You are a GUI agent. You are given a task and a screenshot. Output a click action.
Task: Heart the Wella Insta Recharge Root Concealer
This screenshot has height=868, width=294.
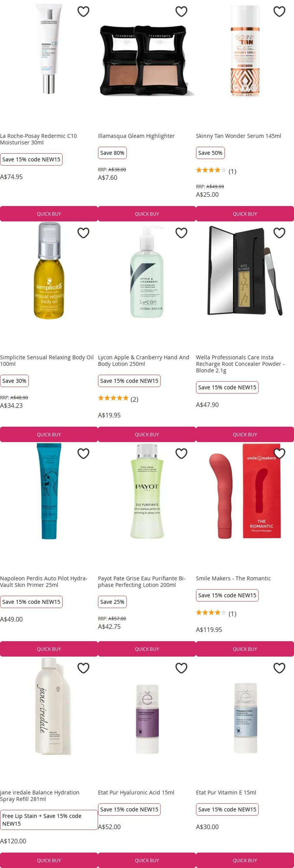coord(279,233)
